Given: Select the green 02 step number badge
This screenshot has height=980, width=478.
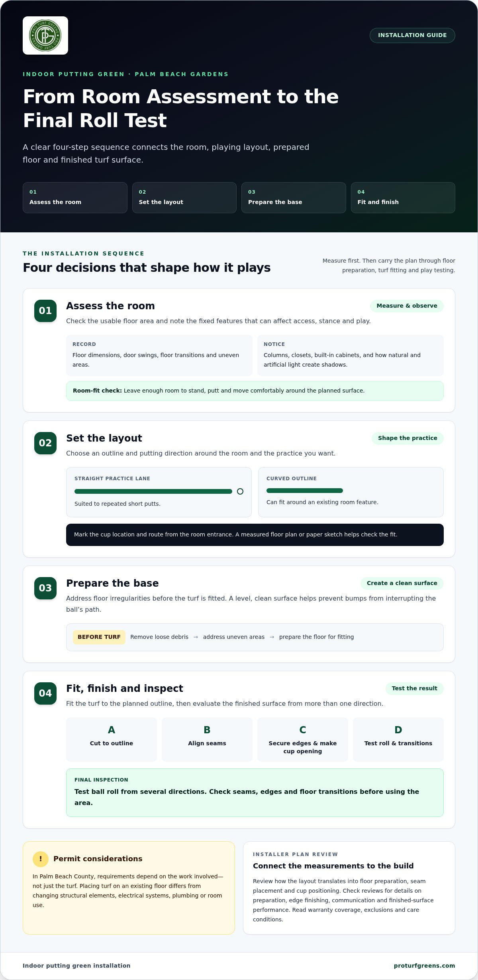Looking at the screenshot, I should coord(45,443).
